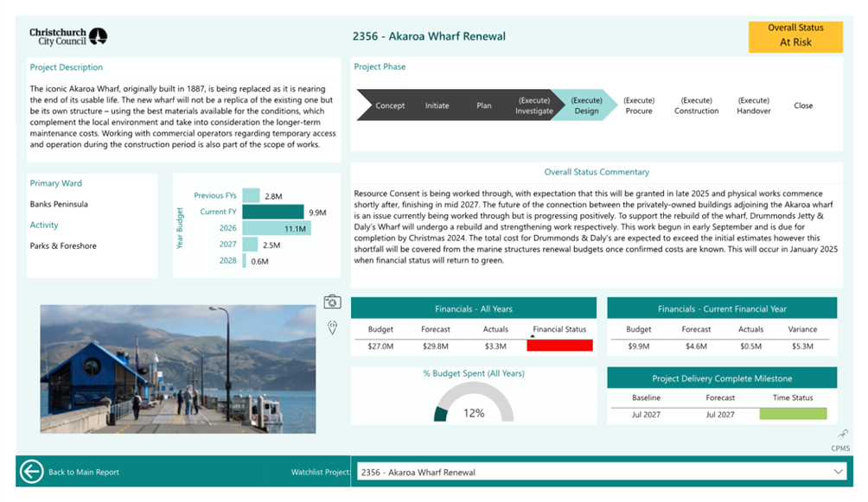Click the 'Baseline' column header
The image size is (868, 502).
[646, 397]
